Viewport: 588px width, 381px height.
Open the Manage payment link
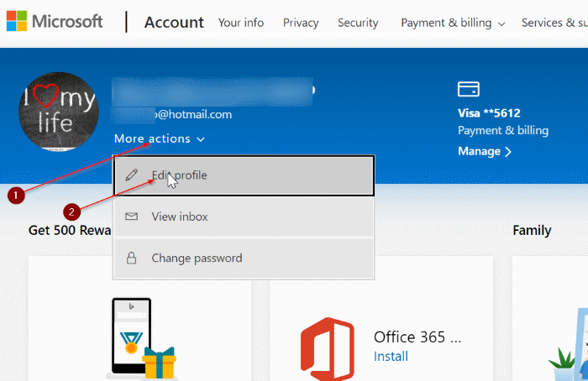click(x=485, y=151)
